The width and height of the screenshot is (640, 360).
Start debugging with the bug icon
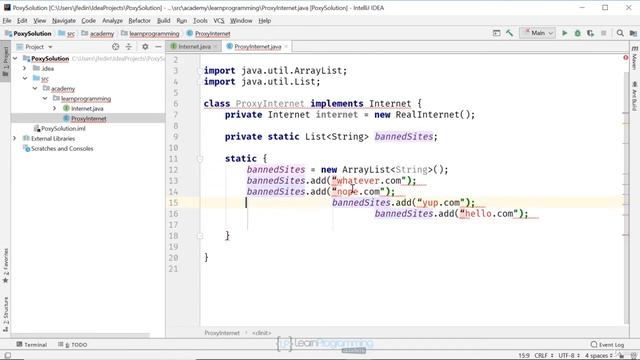(x=578, y=33)
